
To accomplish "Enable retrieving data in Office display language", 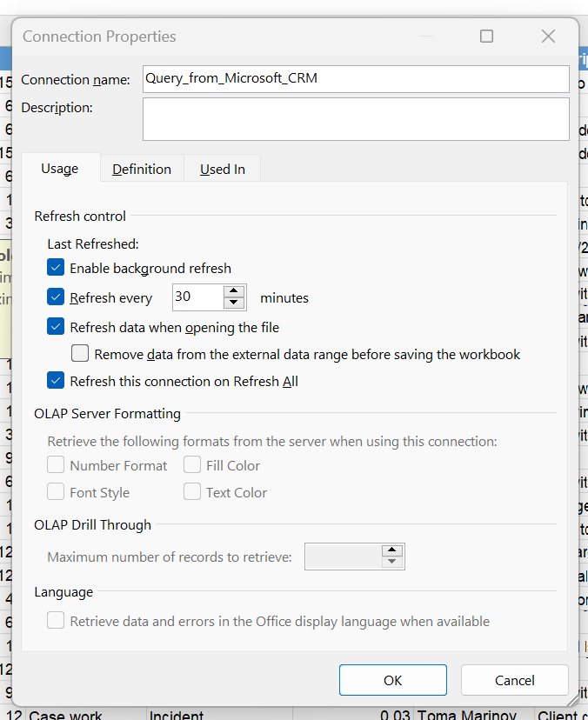I will tap(55, 620).
